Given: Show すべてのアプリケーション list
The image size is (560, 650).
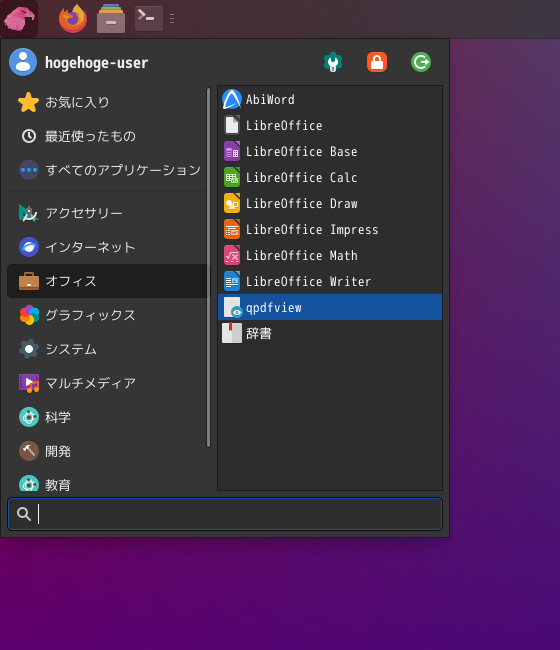Looking at the screenshot, I should click(x=107, y=170).
